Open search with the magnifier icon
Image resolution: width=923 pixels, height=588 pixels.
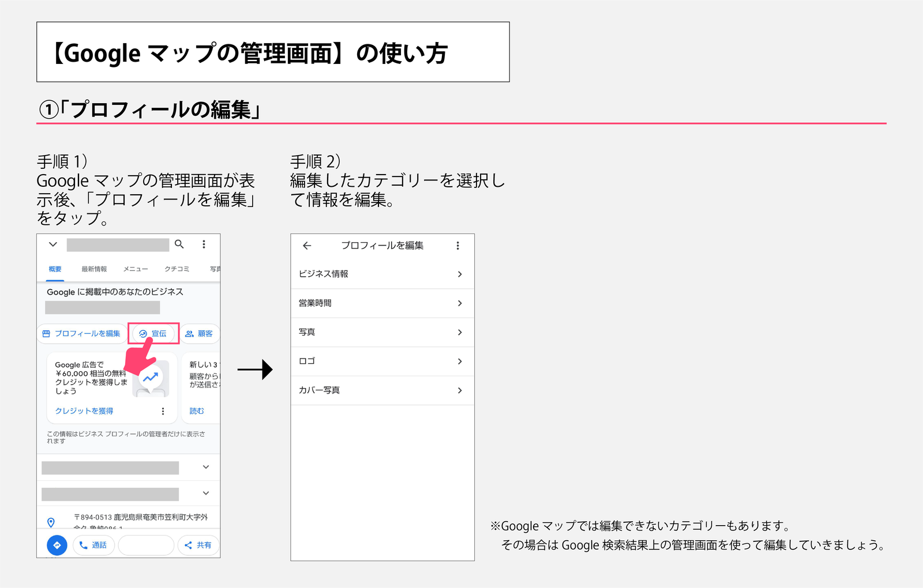(179, 244)
